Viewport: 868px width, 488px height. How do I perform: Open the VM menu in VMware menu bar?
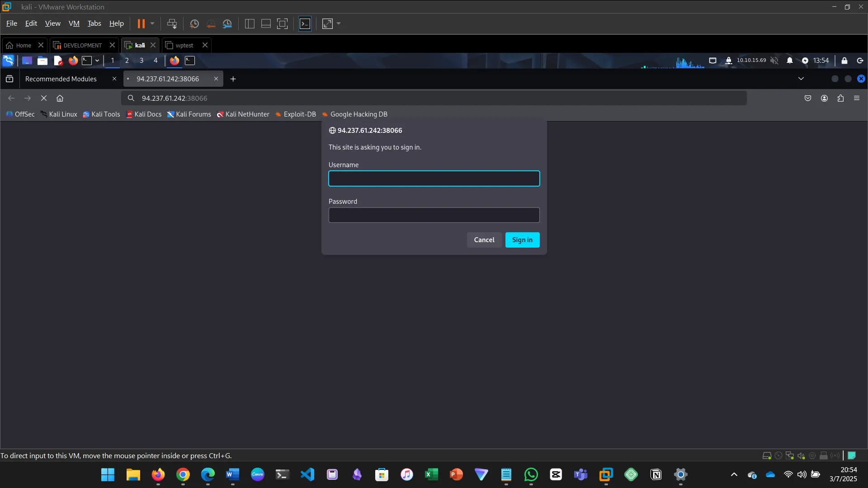tap(74, 23)
